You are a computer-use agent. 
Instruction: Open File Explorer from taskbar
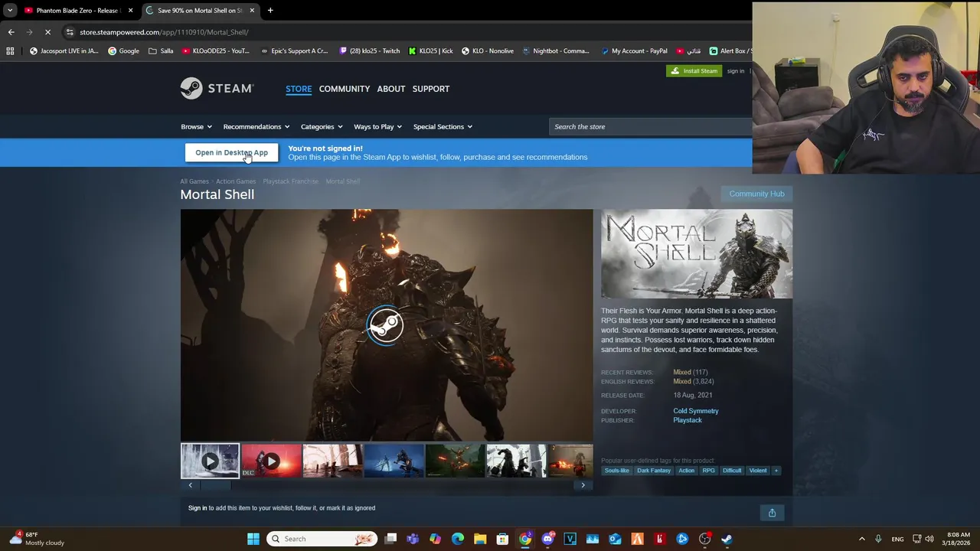coord(480,539)
